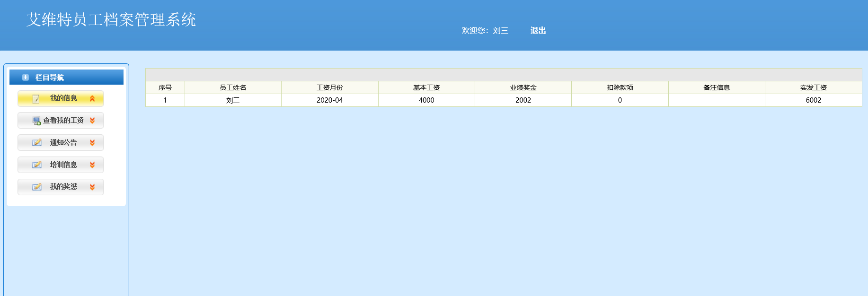Expand the 培训信息 section chevron
This screenshot has height=296, width=868.
pos(92,165)
